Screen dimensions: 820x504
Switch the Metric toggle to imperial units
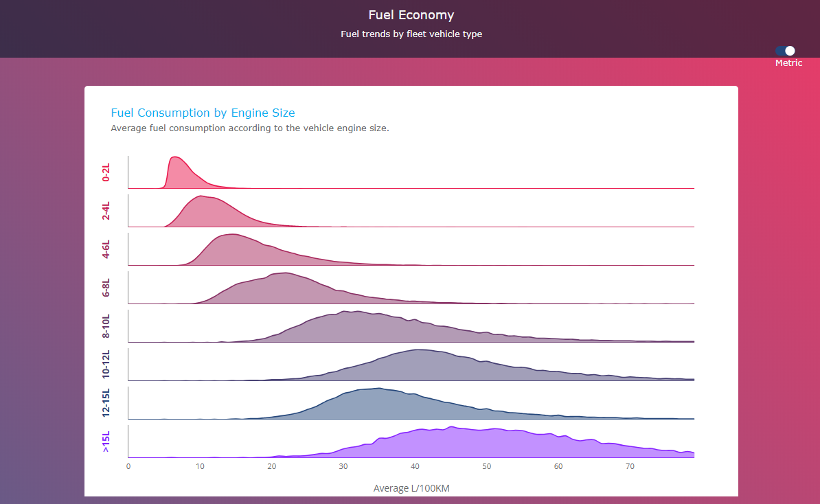[784, 51]
